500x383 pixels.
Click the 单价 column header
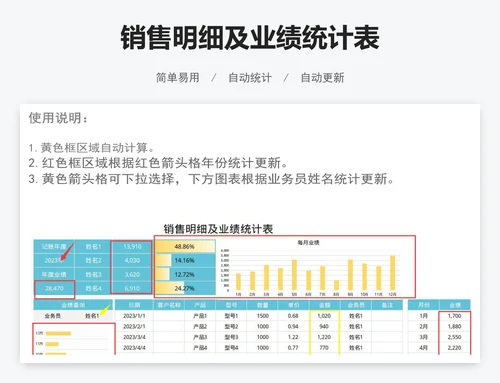[293, 305]
